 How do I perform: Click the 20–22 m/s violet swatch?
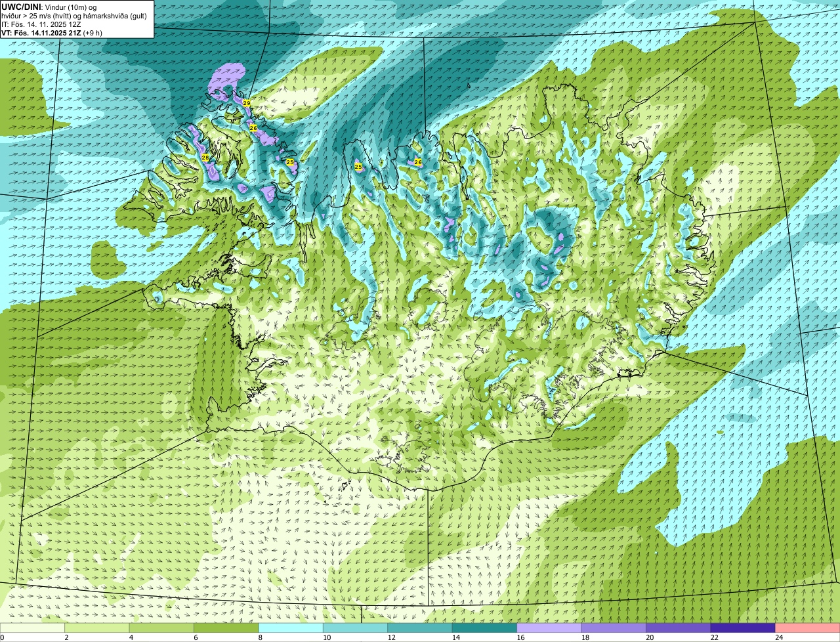(x=679, y=628)
